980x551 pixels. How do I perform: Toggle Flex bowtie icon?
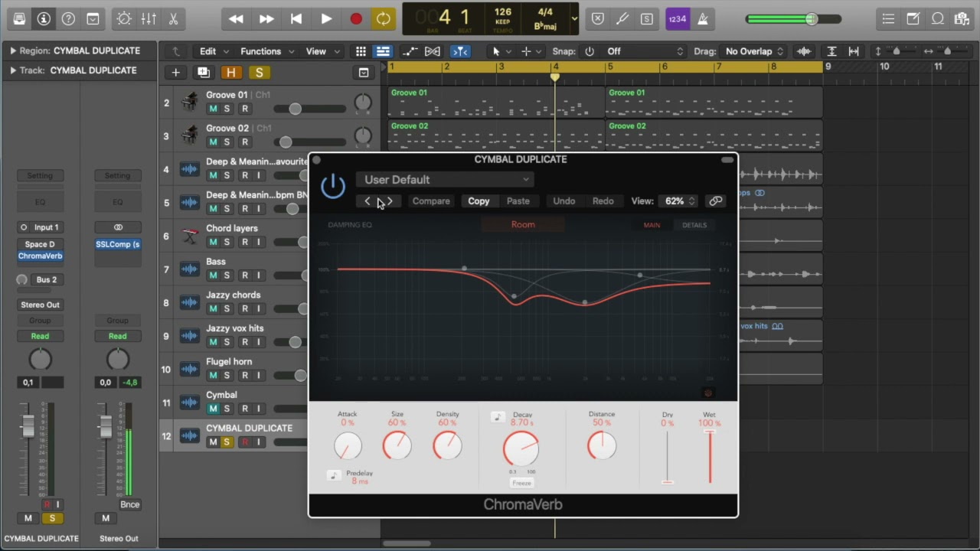tap(433, 51)
